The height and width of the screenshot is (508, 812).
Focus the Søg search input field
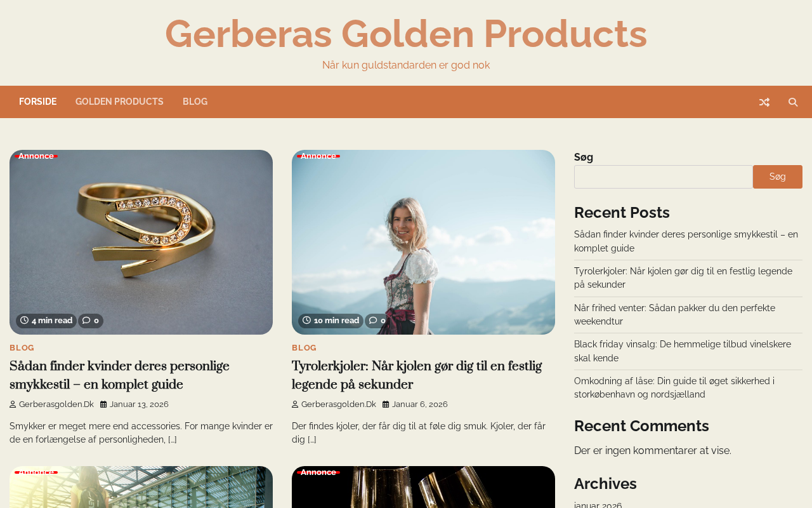(664, 177)
